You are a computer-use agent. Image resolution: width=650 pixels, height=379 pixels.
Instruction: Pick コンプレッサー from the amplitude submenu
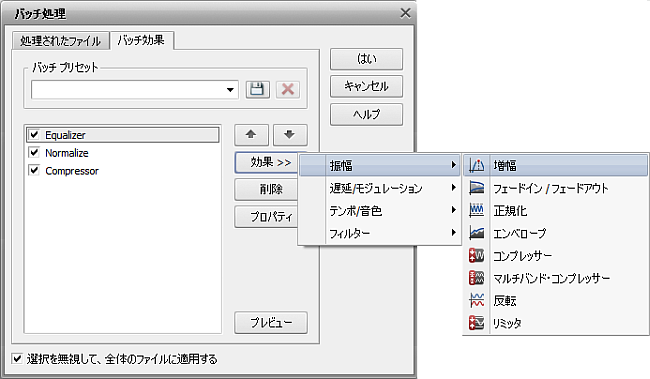pos(555,255)
